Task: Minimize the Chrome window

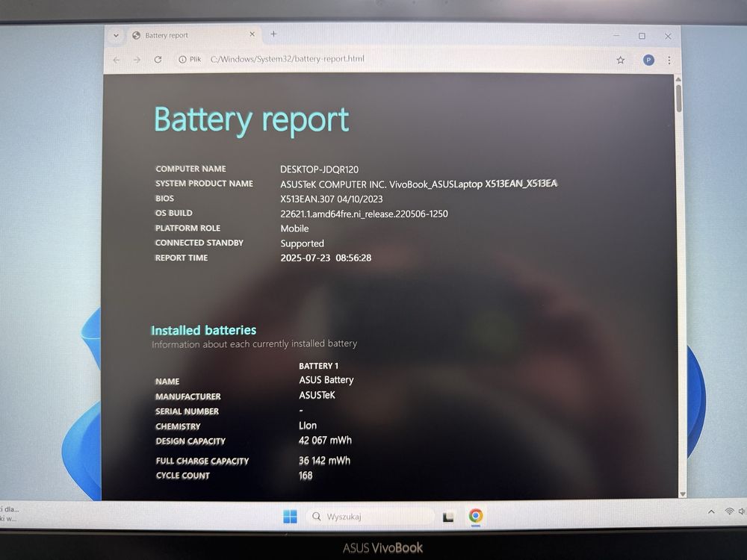Action: point(616,35)
